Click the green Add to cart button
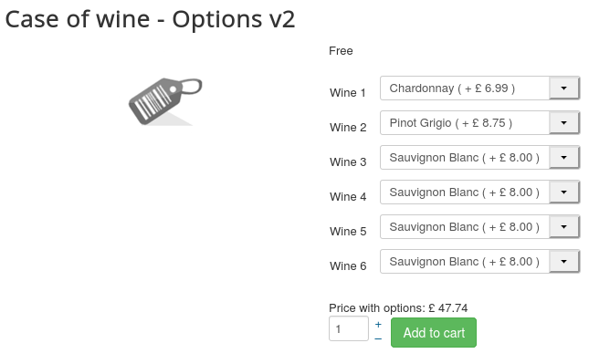The width and height of the screenshot is (589, 364). click(x=434, y=332)
